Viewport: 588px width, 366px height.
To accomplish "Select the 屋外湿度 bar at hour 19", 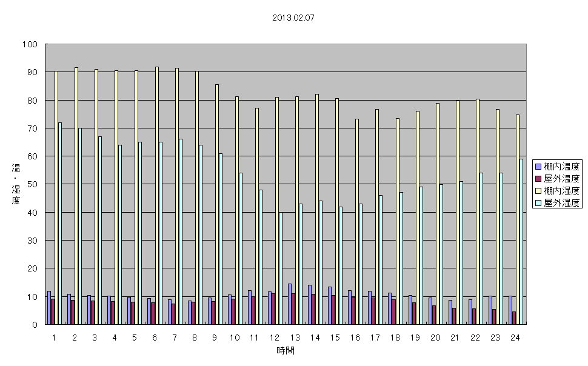I will [421, 256].
